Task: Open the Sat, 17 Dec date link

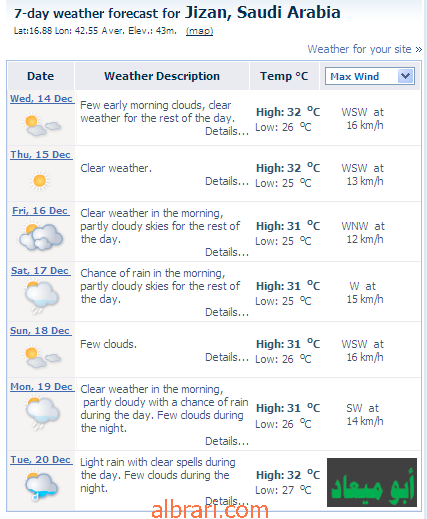Action: coord(40,271)
